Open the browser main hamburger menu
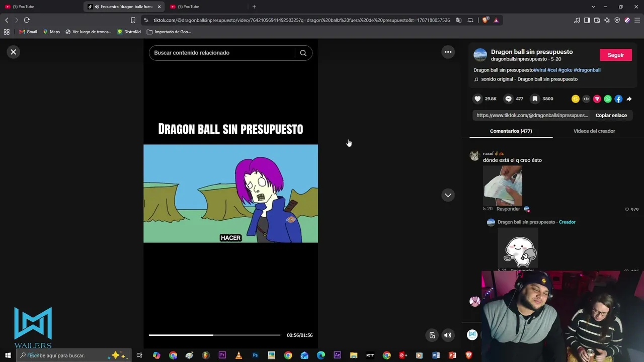This screenshot has height=362, width=644. click(637, 20)
